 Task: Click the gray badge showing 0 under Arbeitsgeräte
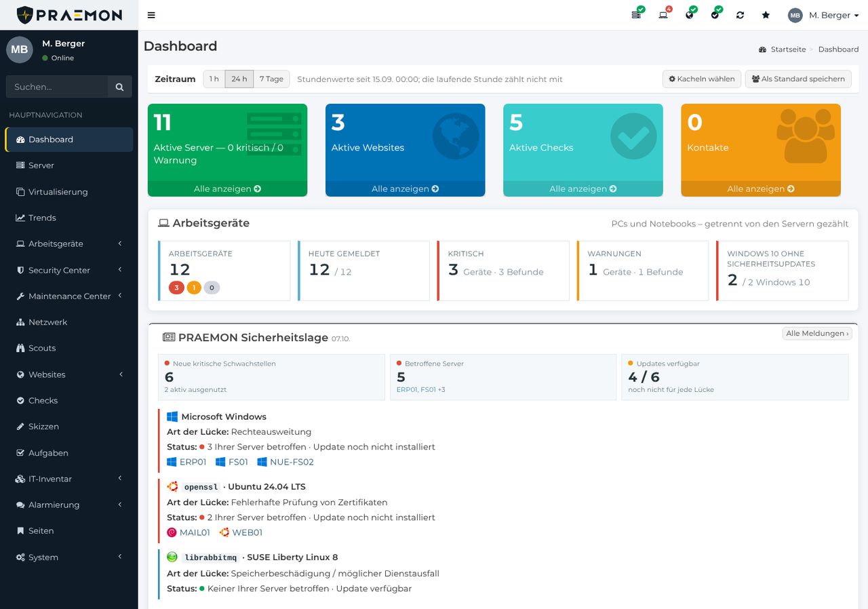coord(212,288)
